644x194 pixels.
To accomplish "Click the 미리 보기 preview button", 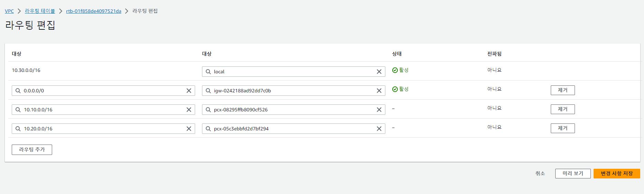I will tap(573, 174).
